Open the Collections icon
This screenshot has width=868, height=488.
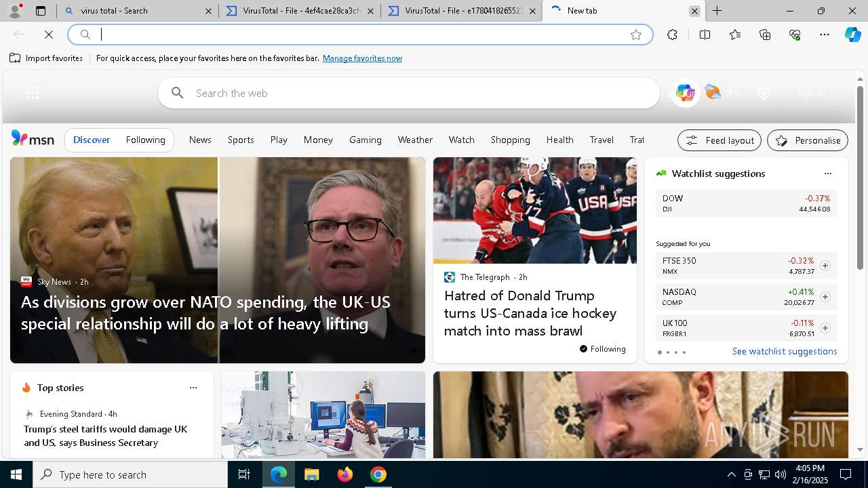pyautogui.click(x=765, y=35)
